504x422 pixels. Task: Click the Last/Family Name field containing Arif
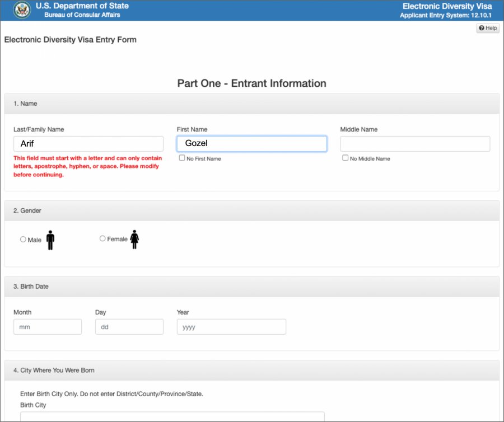point(88,144)
